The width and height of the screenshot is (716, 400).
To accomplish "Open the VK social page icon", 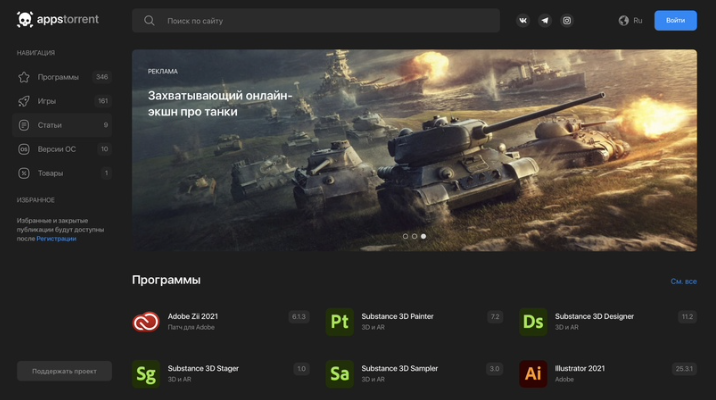I will tap(523, 21).
